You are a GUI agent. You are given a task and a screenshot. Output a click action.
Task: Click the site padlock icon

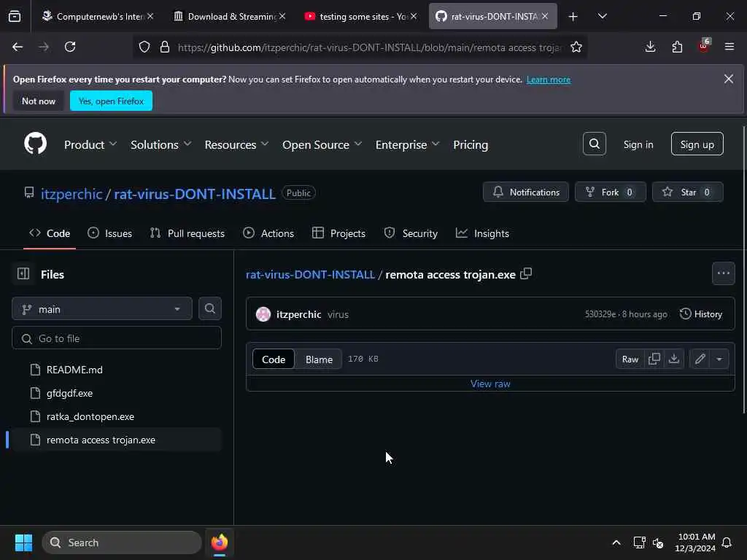pos(165,47)
